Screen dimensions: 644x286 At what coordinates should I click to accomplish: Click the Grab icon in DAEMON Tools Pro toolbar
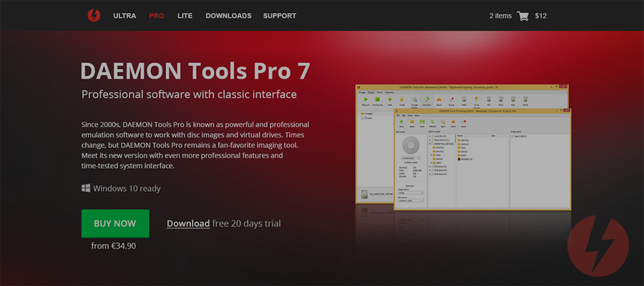(401, 99)
